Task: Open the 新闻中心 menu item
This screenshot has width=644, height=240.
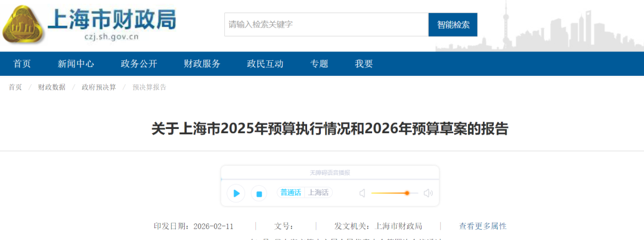Action: [x=76, y=64]
